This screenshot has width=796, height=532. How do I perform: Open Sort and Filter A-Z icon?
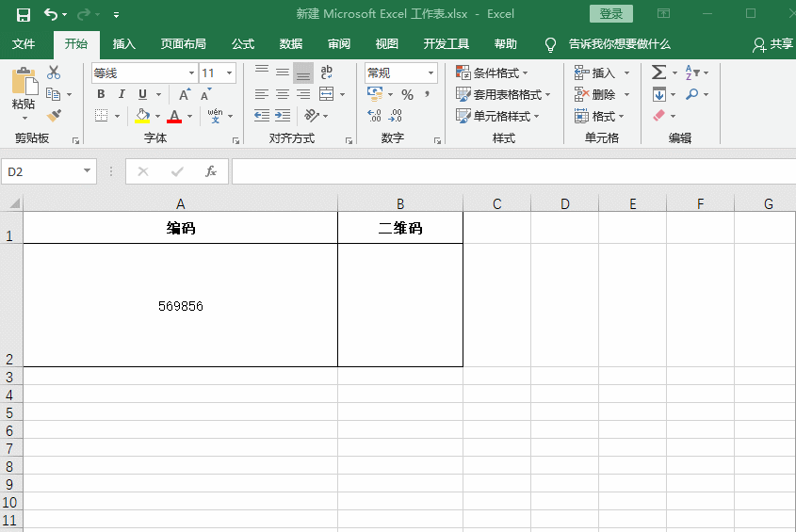tap(692, 73)
